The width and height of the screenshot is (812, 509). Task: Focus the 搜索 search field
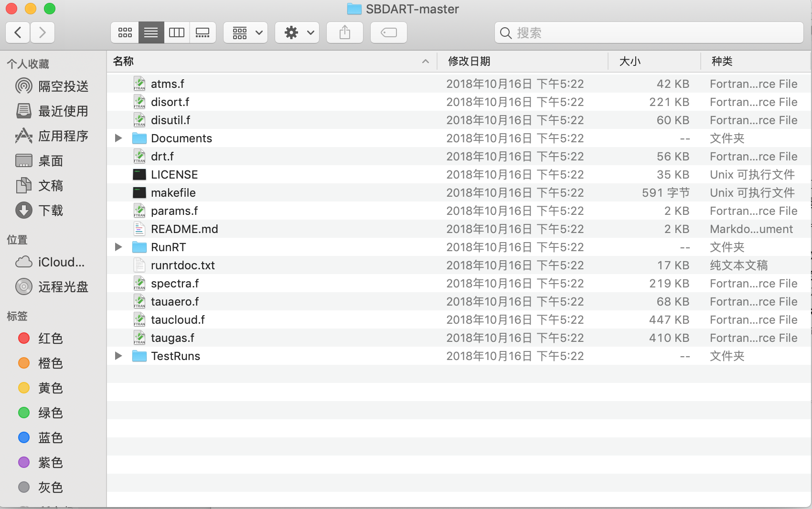tap(649, 32)
